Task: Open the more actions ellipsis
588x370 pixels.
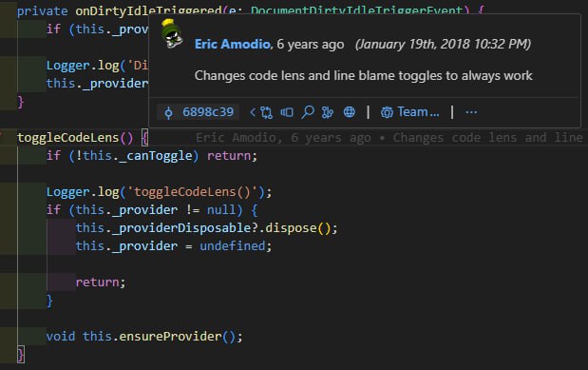Action: 471,112
